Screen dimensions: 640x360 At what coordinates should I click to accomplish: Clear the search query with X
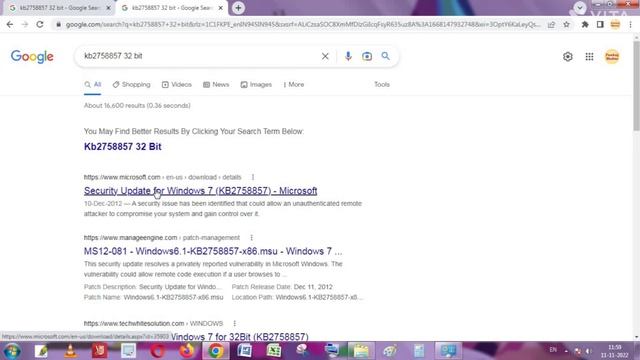[325, 56]
